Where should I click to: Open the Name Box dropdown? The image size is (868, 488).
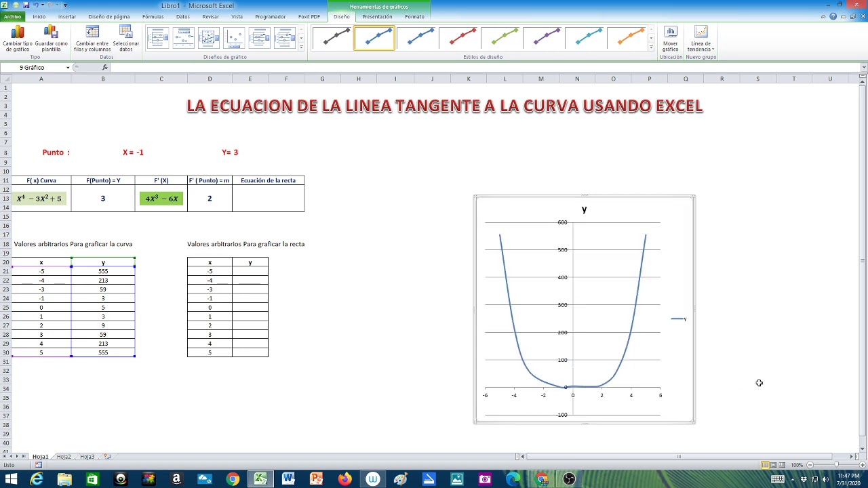[68, 68]
